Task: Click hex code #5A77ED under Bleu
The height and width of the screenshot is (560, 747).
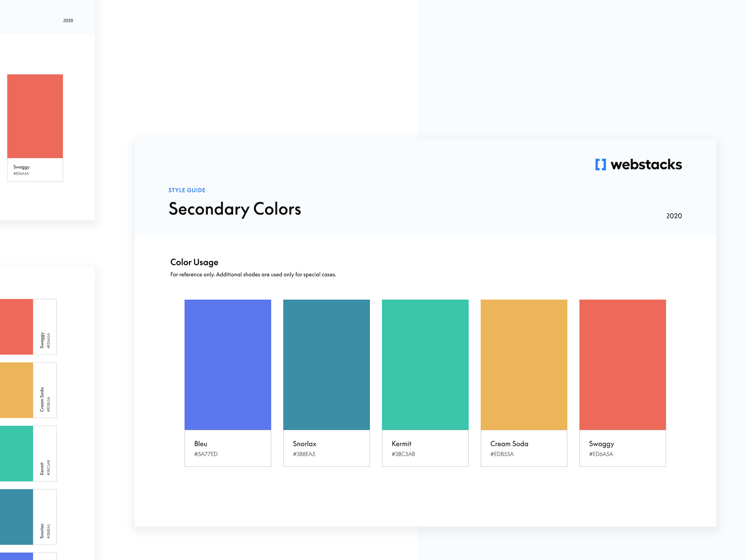Action: click(x=206, y=453)
